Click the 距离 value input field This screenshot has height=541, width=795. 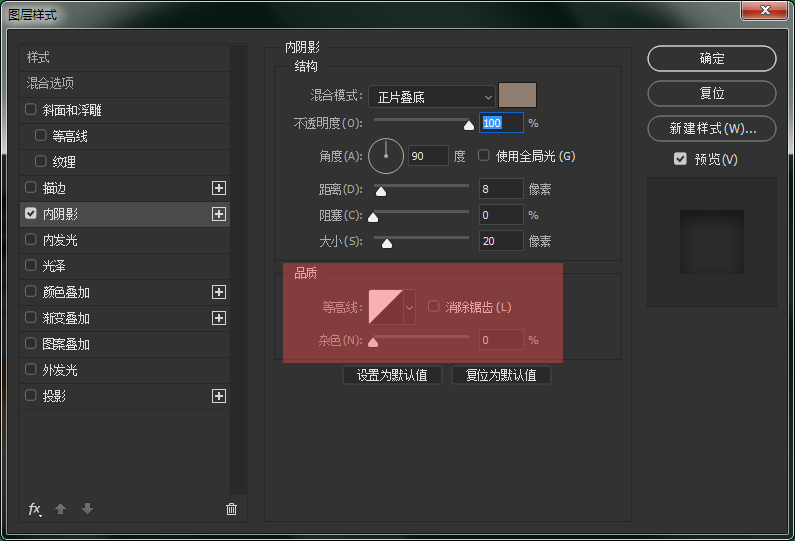(501, 189)
